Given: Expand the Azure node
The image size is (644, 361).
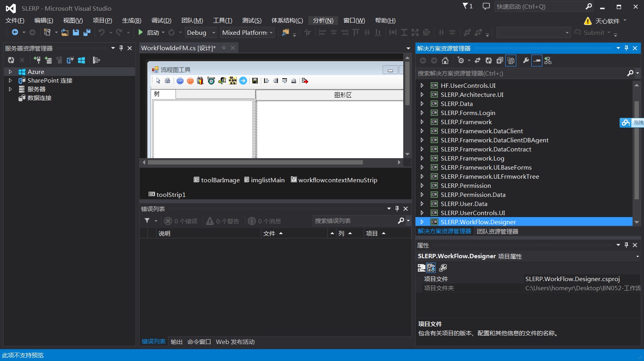Looking at the screenshot, I should pos(10,72).
